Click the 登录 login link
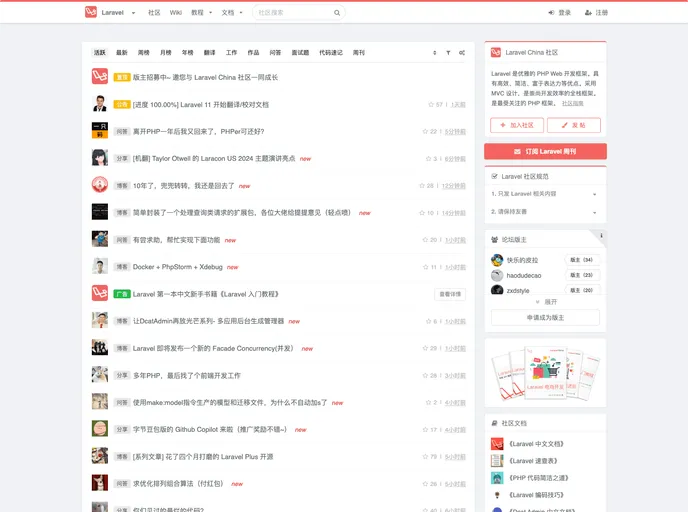The width and height of the screenshot is (688, 512). (559, 13)
